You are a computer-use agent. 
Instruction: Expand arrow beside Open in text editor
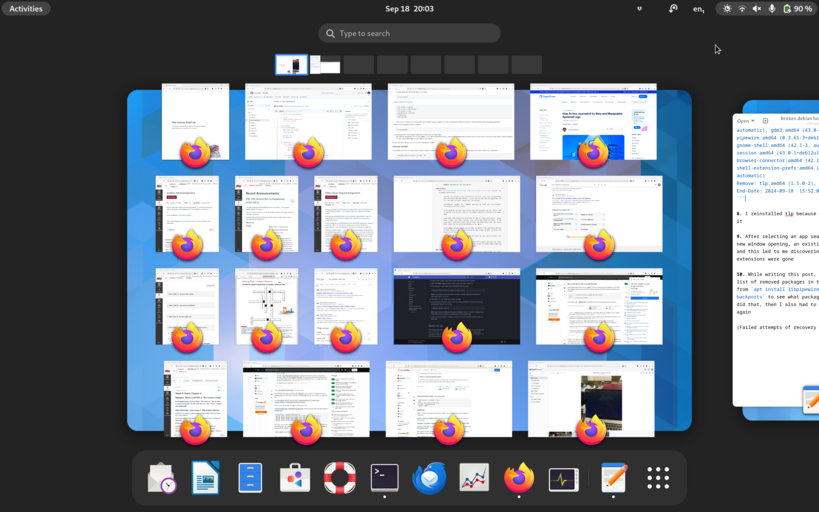[753, 121]
